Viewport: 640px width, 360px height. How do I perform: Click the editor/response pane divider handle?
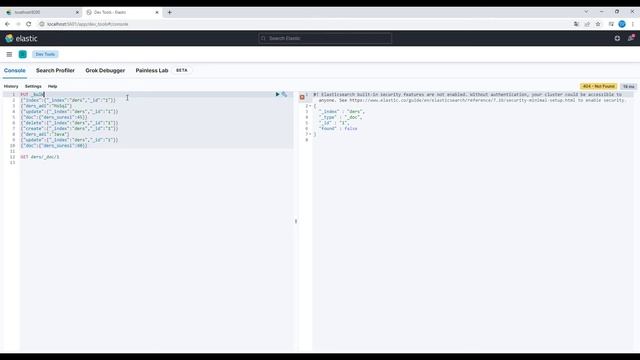tap(296, 221)
